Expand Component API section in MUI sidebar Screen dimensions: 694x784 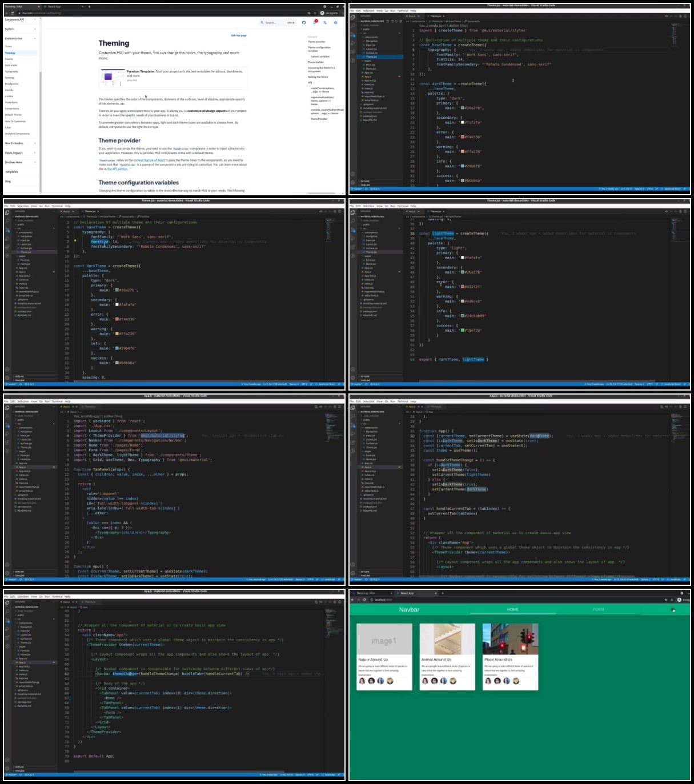(x=21, y=19)
